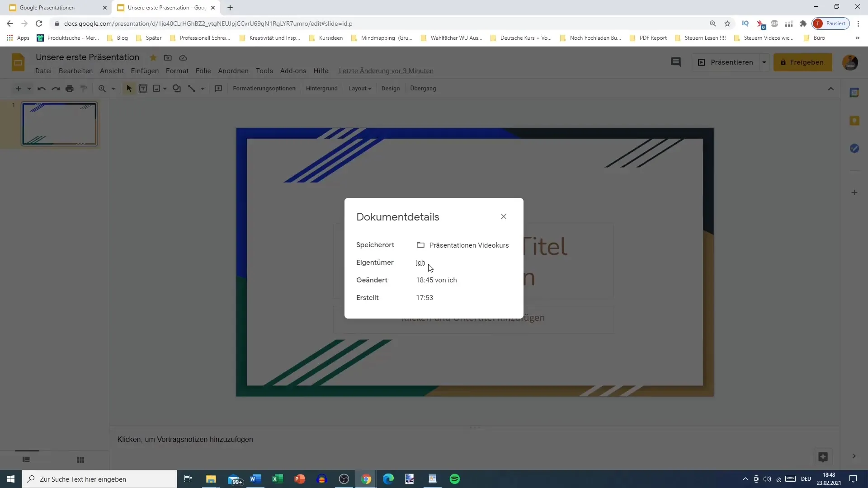The width and height of the screenshot is (868, 488).
Task: Open the Google Slides home logo
Action: (x=18, y=62)
